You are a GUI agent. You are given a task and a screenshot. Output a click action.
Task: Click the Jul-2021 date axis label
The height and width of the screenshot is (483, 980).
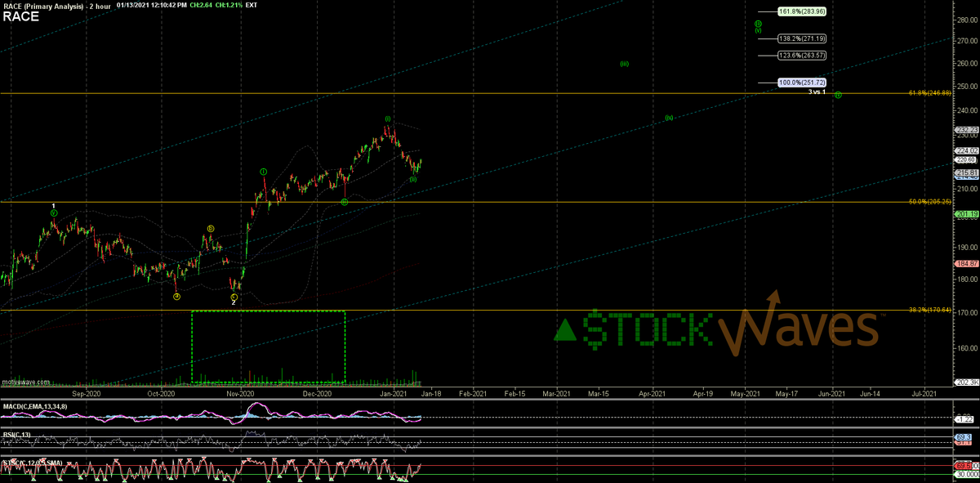pos(924,393)
